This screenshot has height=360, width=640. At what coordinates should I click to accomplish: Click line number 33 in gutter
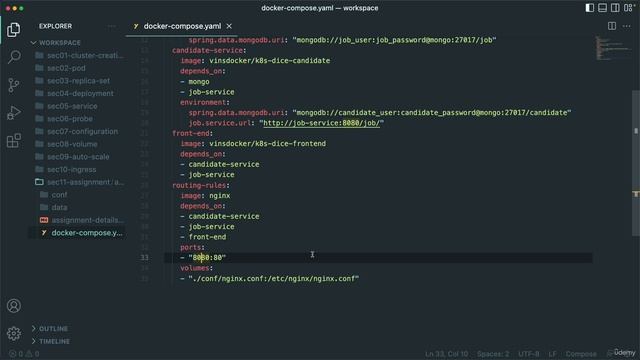[x=144, y=258]
